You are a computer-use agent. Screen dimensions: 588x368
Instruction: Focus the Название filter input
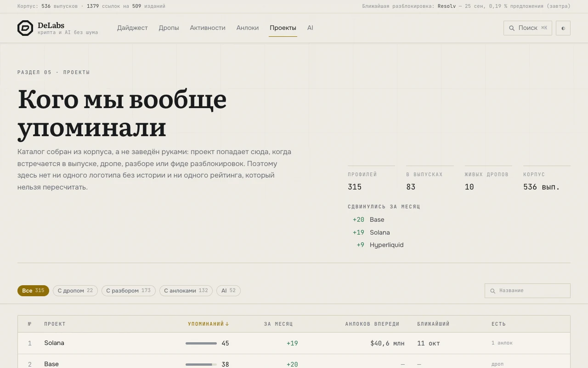[527, 291]
